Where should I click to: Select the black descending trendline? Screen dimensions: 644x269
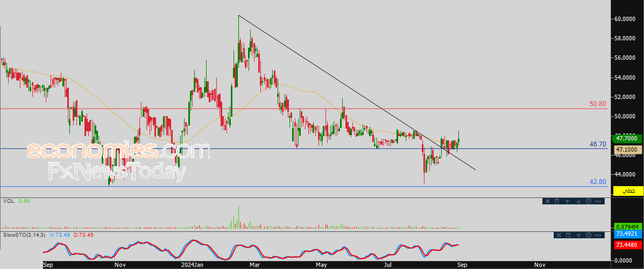coord(357,93)
